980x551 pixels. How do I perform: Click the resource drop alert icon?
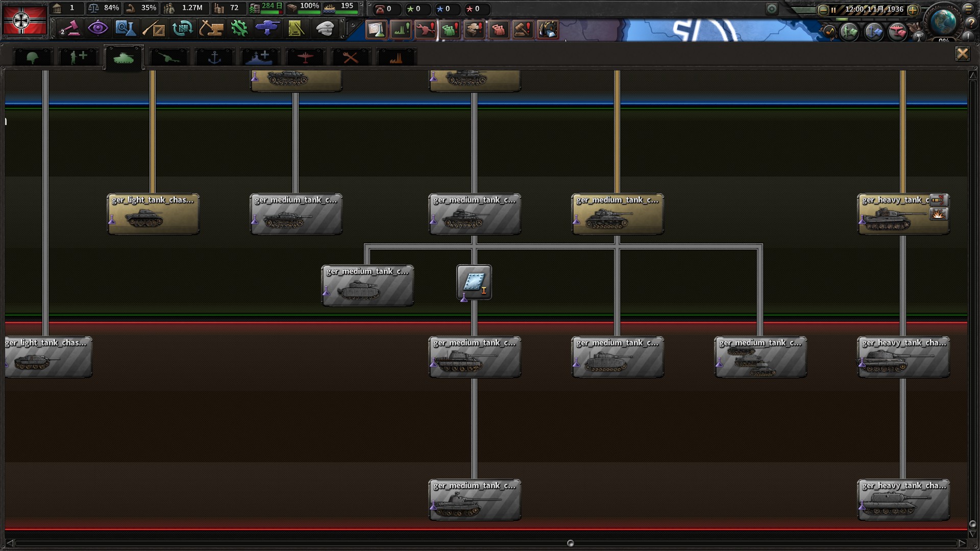(x=548, y=30)
